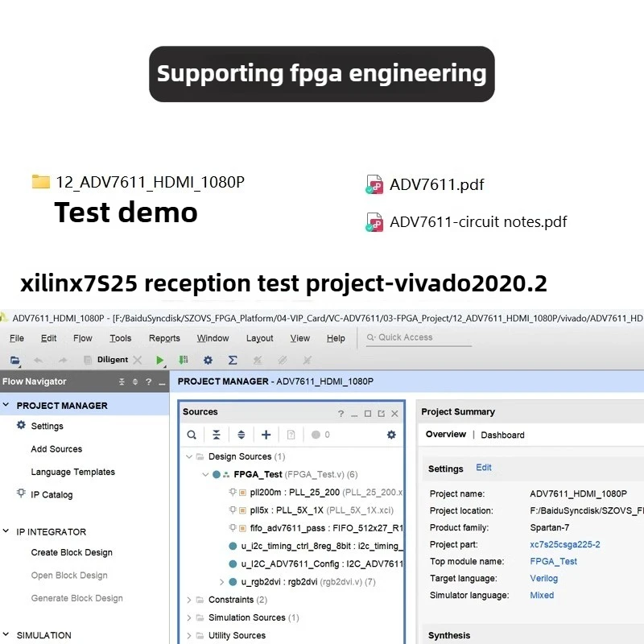Expand the u_rgb2dvi module node
Screen dimensions: 644x644
click(222, 581)
